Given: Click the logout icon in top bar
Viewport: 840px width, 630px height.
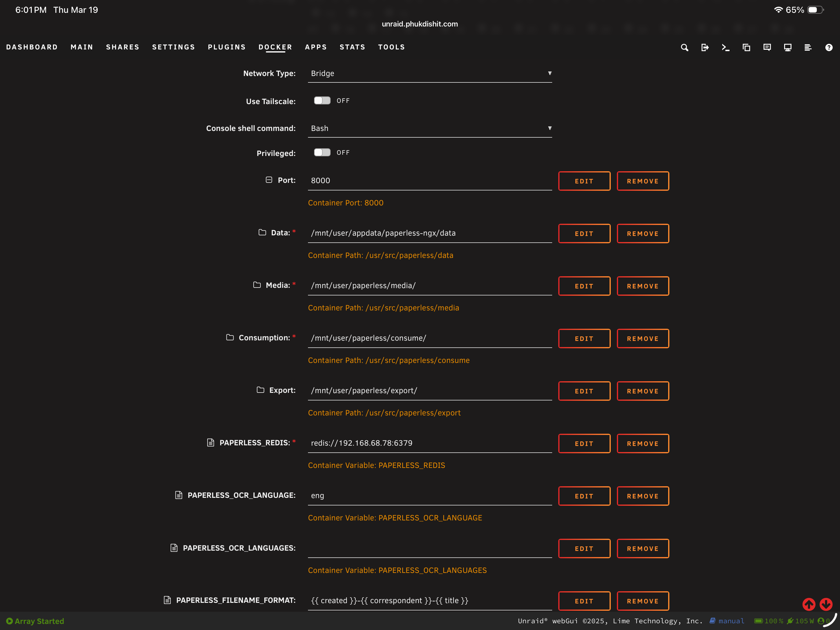Looking at the screenshot, I should click(705, 48).
